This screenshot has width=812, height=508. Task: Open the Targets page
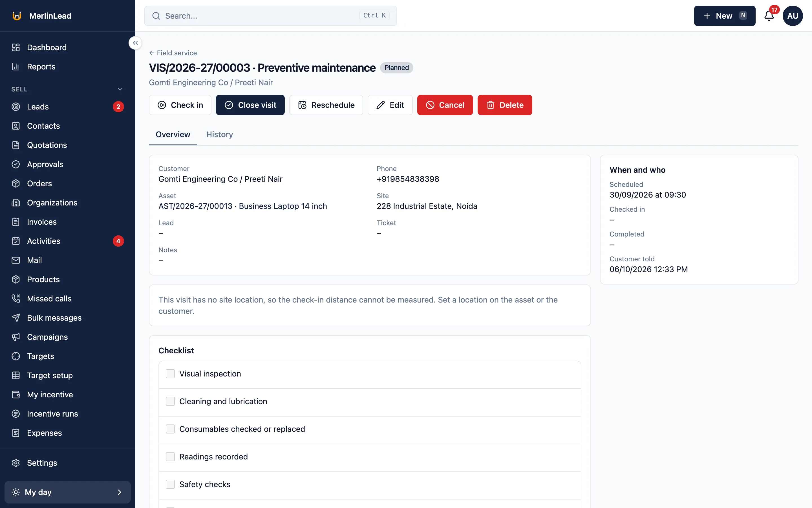67,356
